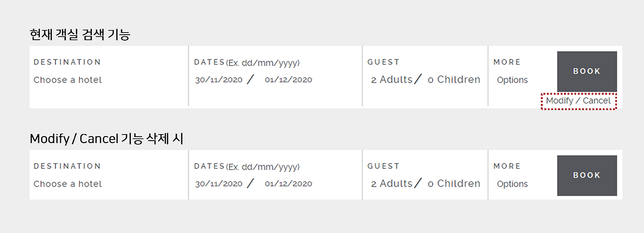This screenshot has height=233, width=644.
Task: Click BOOK in the bar without Modify / Cancel
Action: pyautogui.click(x=587, y=175)
